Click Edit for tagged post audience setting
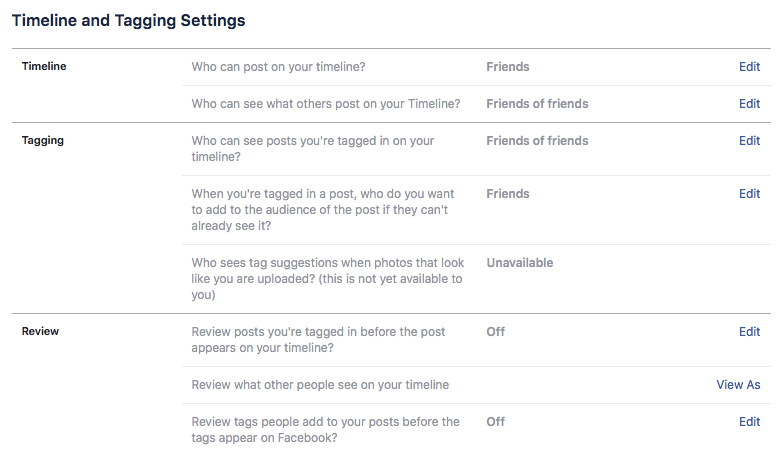 749,194
